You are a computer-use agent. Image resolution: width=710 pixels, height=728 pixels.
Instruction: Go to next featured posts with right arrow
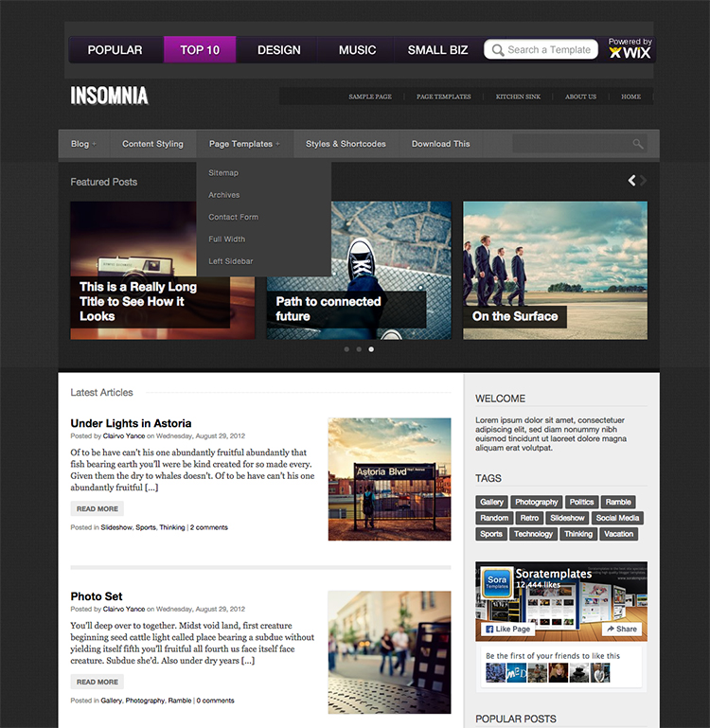click(x=643, y=181)
